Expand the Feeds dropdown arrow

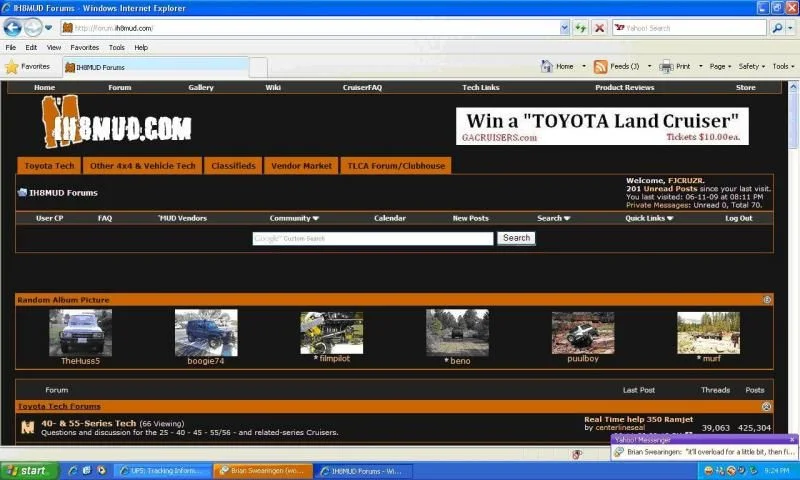(x=649, y=66)
